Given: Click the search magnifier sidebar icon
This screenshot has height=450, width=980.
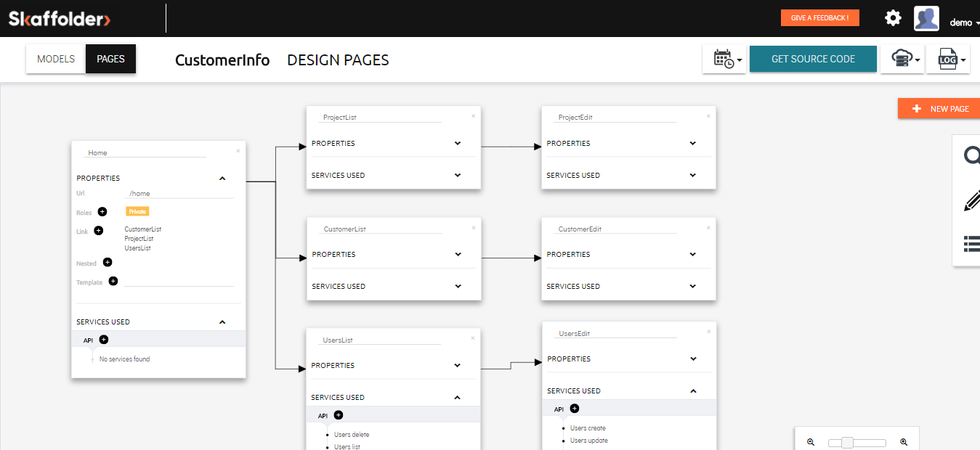Looking at the screenshot, I should [971, 155].
